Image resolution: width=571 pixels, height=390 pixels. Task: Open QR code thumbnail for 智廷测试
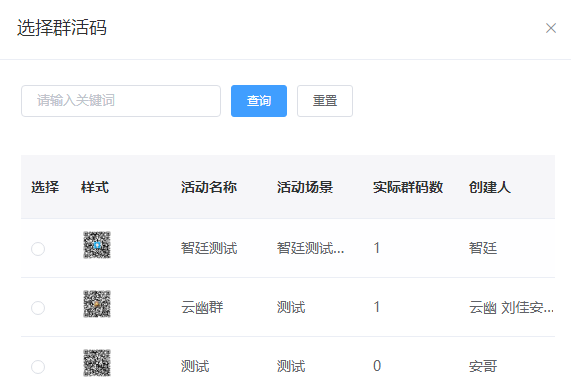(97, 245)
